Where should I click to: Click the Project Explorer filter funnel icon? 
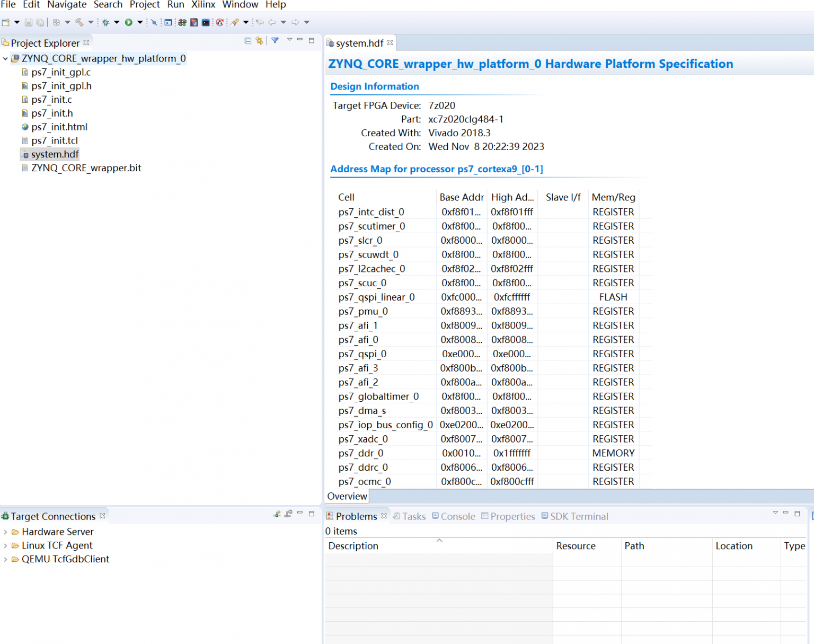pyautogui.click(x=275, y=41)
